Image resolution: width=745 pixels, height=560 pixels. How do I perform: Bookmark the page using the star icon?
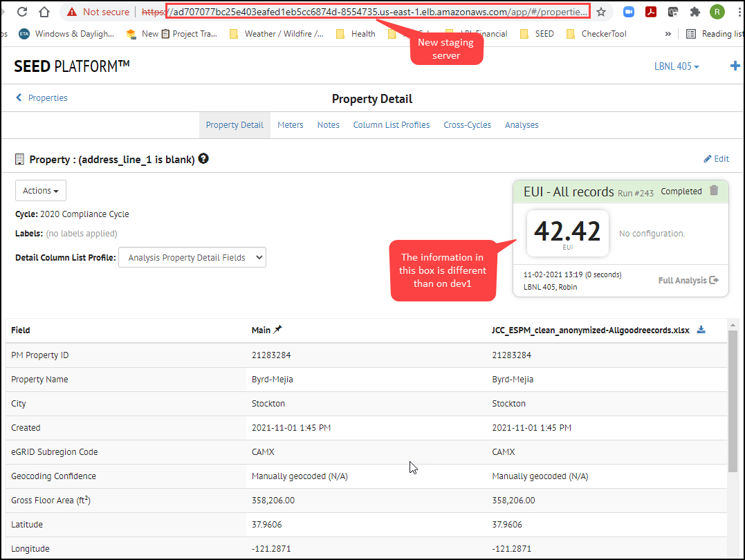click(x=602, y=11)
